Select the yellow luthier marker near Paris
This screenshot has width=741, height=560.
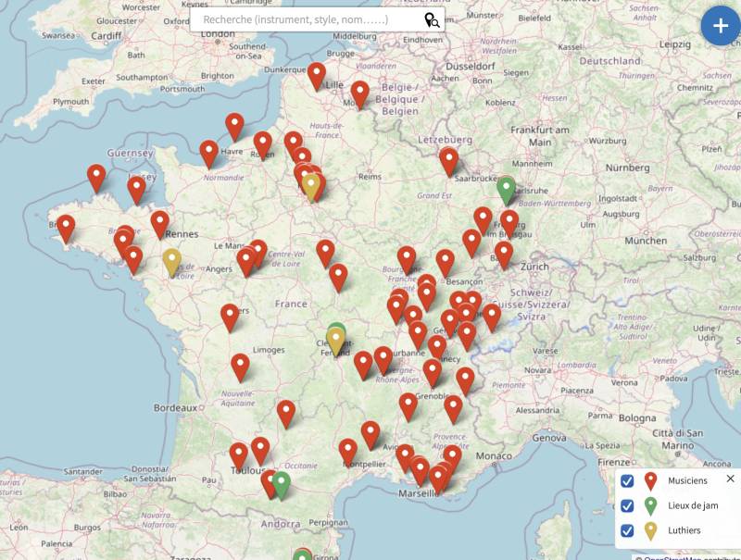pyautogui.click(x=312, y=185)
